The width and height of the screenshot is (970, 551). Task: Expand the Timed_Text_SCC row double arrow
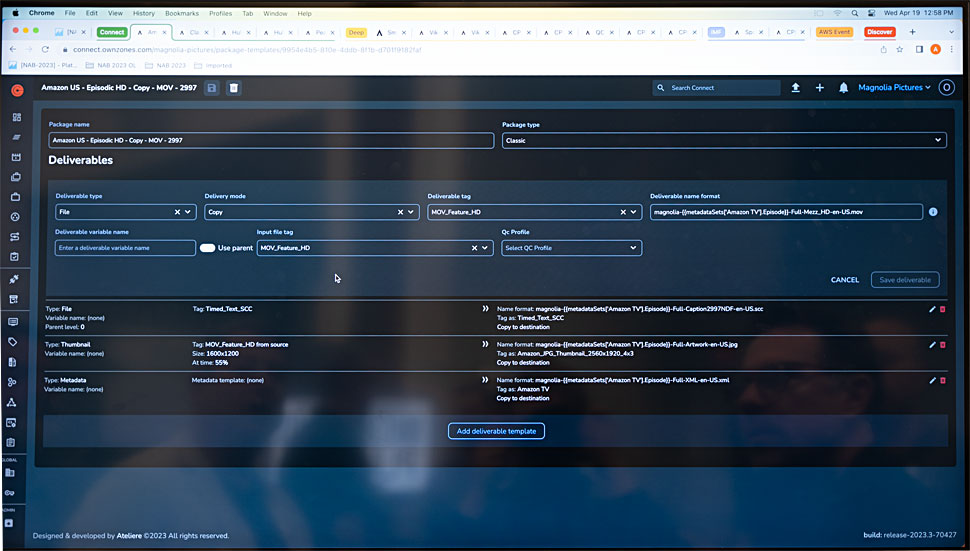pyautogui.click(x=486, y=309)
